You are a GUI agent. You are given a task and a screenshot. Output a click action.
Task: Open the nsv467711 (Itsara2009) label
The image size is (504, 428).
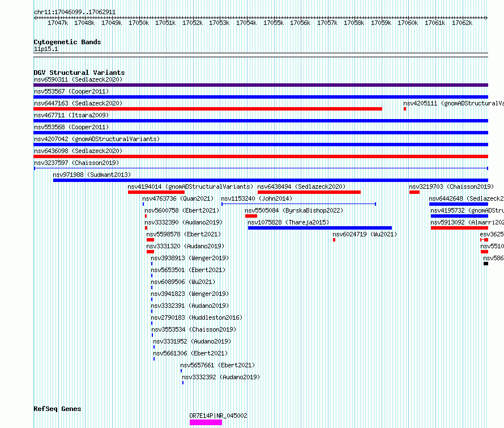[x=71, y=115]
